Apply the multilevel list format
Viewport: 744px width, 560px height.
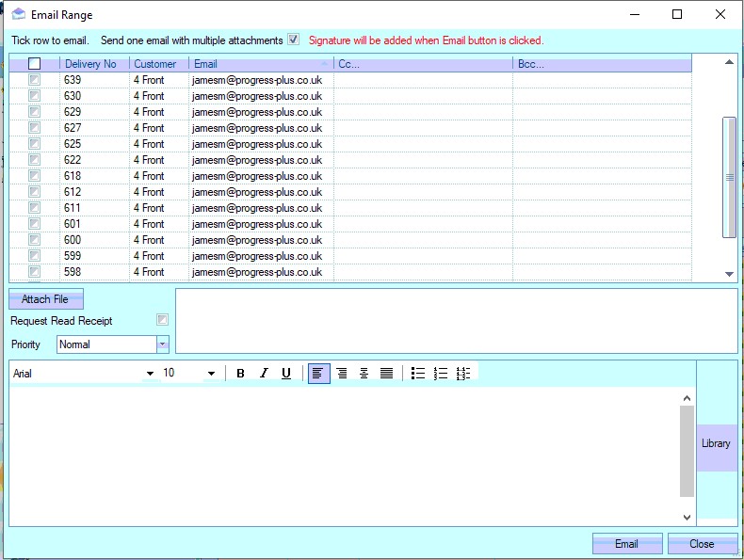tap(463, 374)
